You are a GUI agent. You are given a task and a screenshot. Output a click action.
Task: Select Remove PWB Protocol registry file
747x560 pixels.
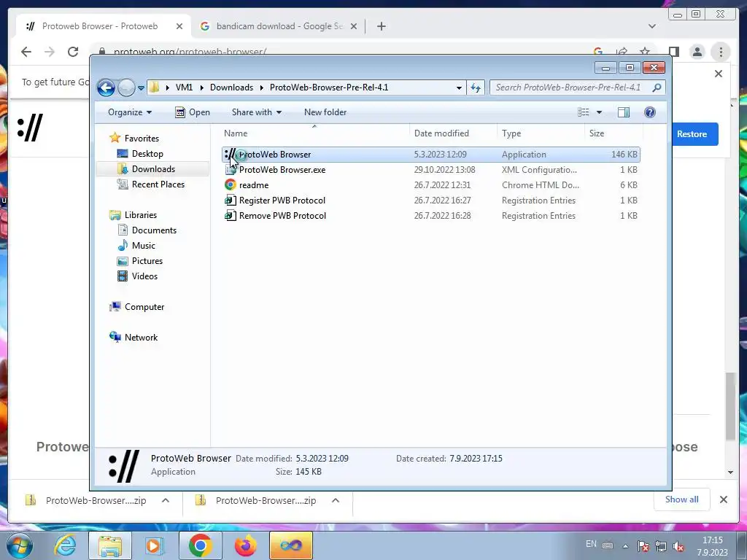coord(431,216)
